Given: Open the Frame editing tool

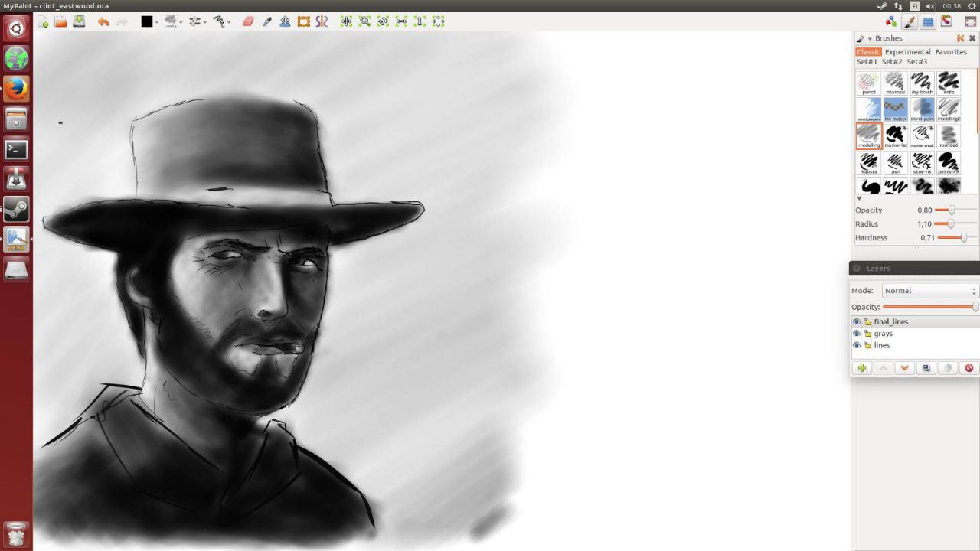Looking at the screenshot, I should [x=304, y=21].
